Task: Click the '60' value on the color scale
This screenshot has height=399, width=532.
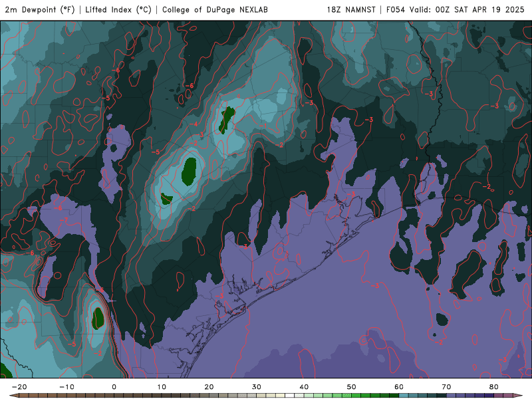Action: point(399,387)
